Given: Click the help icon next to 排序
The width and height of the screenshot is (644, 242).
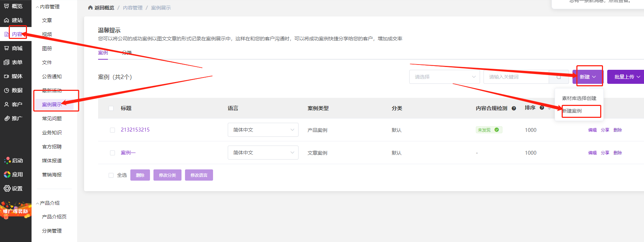Looking at the screenshot, I should [x=542, y=108].
